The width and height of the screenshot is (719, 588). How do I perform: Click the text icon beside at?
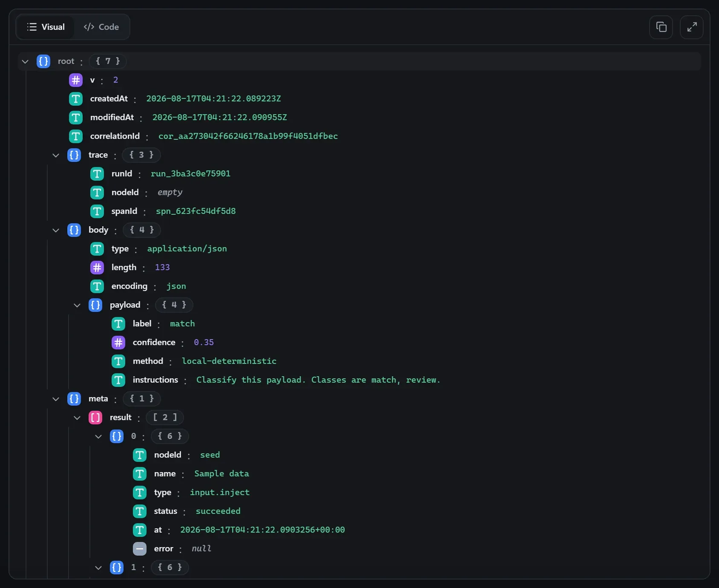tap(140, 530)
